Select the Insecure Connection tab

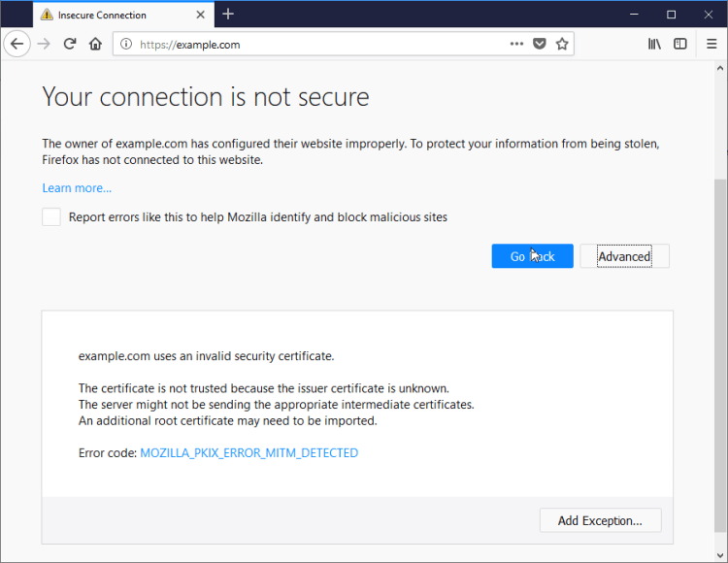tap(124, 15)
